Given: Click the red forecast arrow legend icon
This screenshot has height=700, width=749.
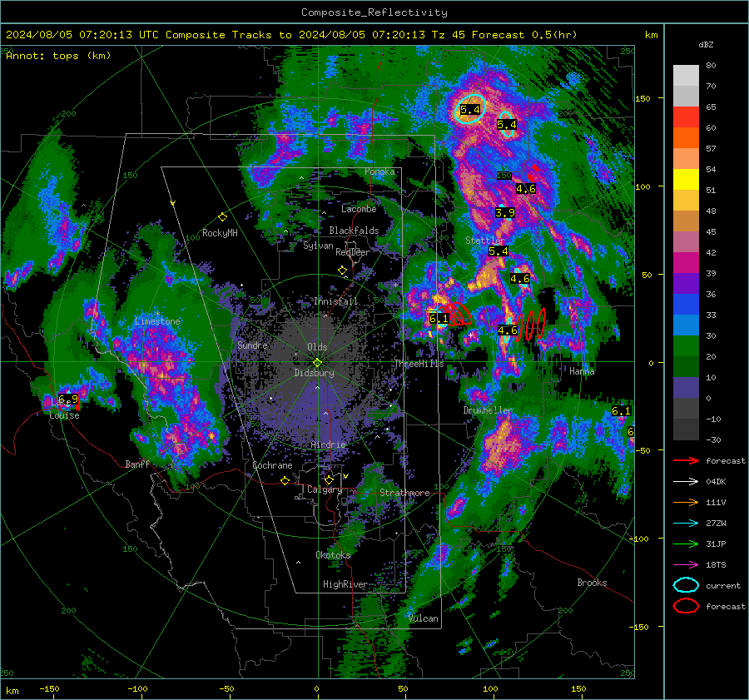Looking at the screenshot, I should pyautogui.click(x=686, y=460).
